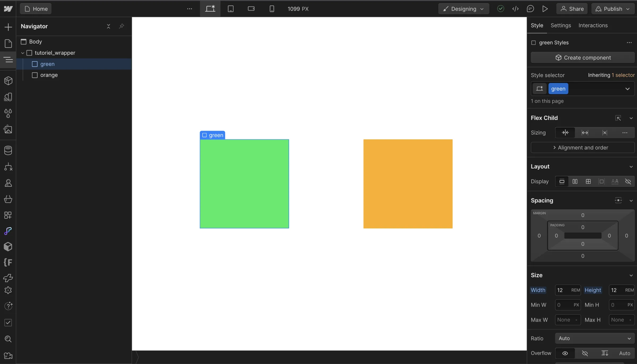The height and width of the screenshot is (364, 637).
Task: Collapse tutoriel_wrapper in the Navigator
Action: [x=22, y=53]
